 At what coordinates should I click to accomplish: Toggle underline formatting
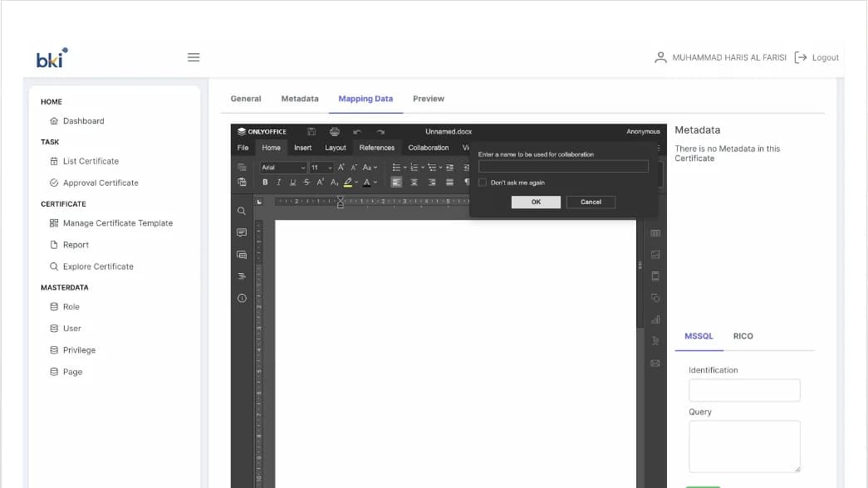(292, 182)
